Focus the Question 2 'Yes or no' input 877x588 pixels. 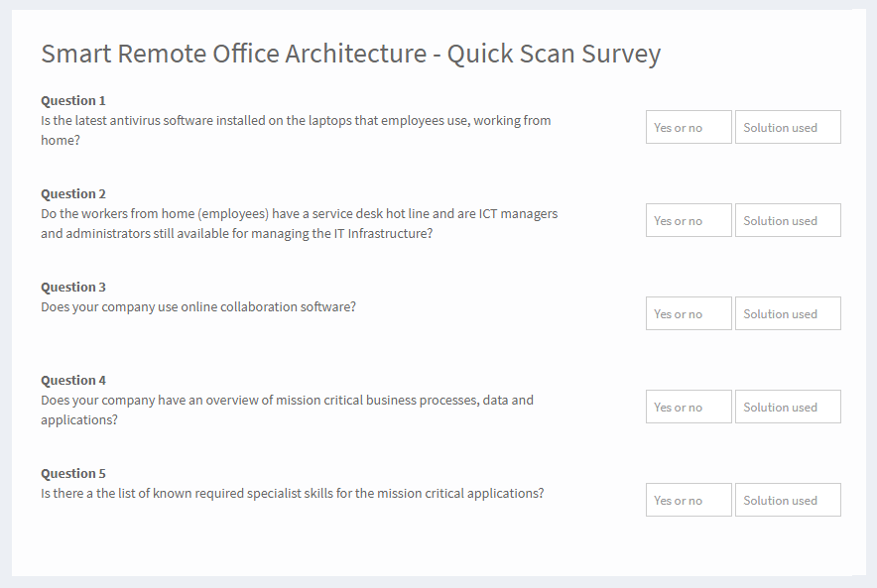689,220
